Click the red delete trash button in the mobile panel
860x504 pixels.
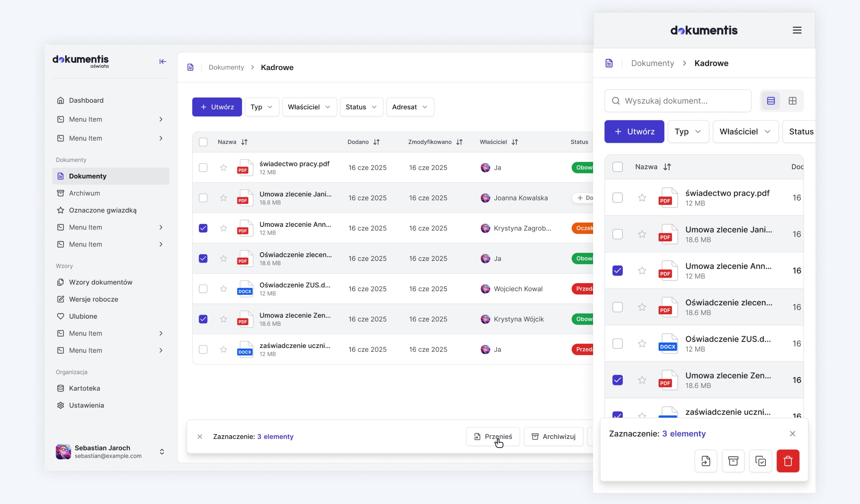point(788,461)
